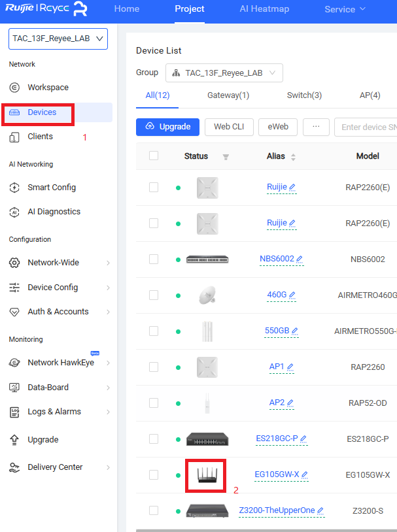Go to the Home tab

point(127,8)
